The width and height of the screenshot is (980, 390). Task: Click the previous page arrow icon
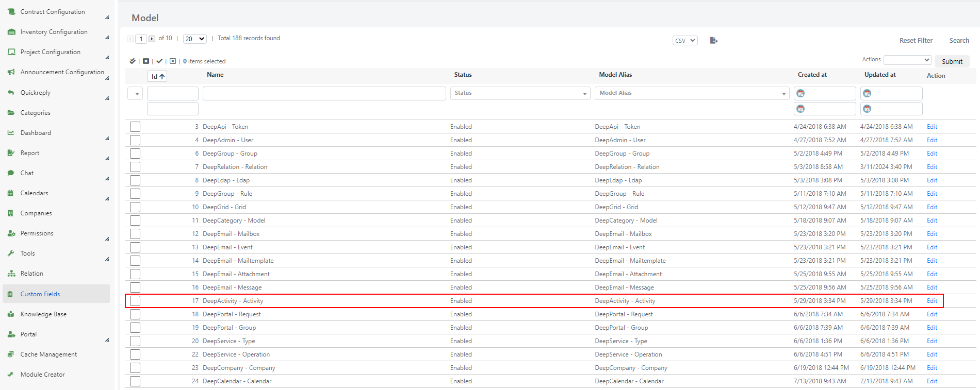click(130, 39)
